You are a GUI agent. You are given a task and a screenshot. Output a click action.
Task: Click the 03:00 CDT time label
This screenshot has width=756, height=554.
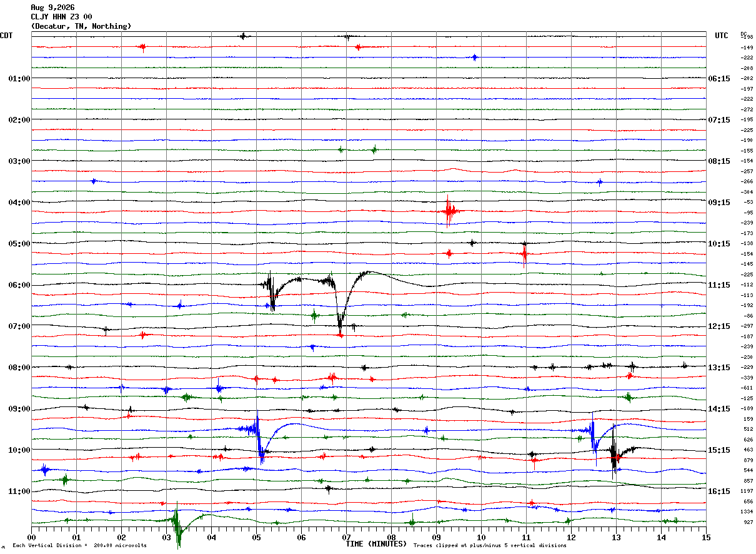coord(19,161)
